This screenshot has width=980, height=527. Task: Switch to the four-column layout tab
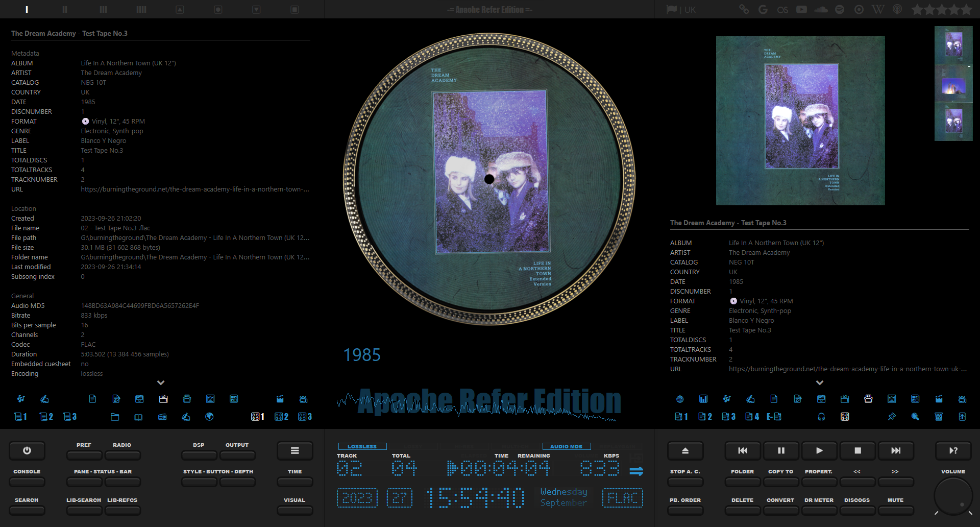(141, 9)
